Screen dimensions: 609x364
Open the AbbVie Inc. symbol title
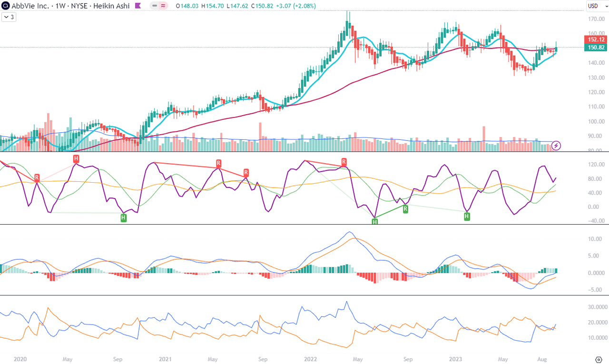pyautogui.click(x=30, y=6)
